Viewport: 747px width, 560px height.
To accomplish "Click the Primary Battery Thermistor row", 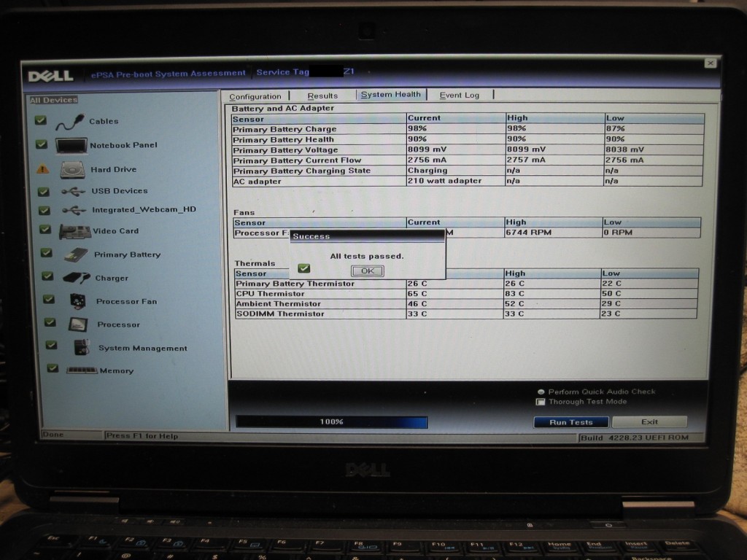I will coord(466,284).
